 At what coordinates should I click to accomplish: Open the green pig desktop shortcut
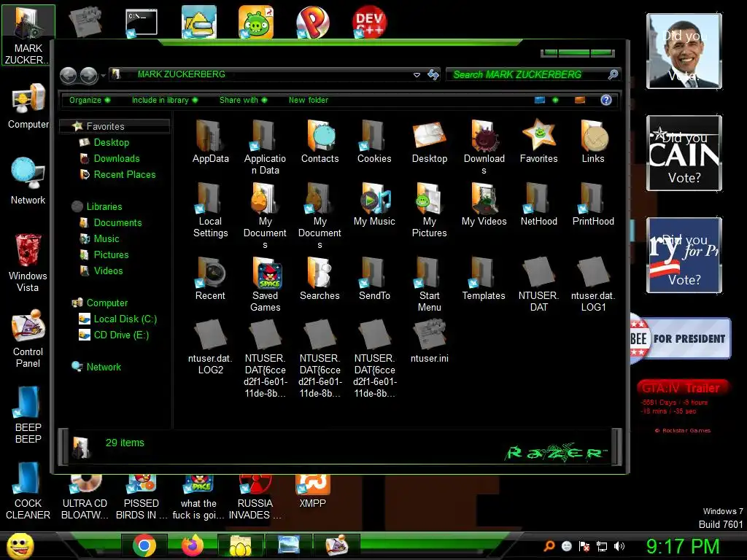pos(256,22)
